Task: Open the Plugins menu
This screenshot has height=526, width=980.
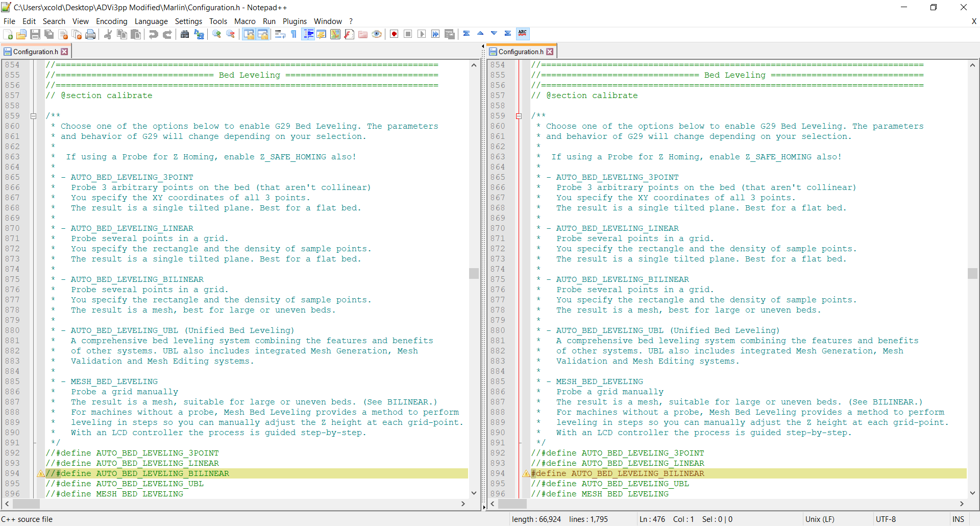Action: 295,21
